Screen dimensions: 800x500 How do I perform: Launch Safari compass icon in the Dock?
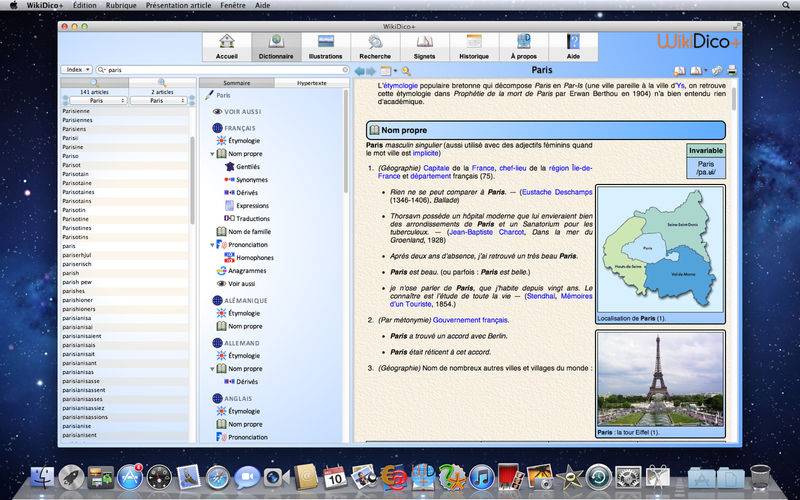218,477
